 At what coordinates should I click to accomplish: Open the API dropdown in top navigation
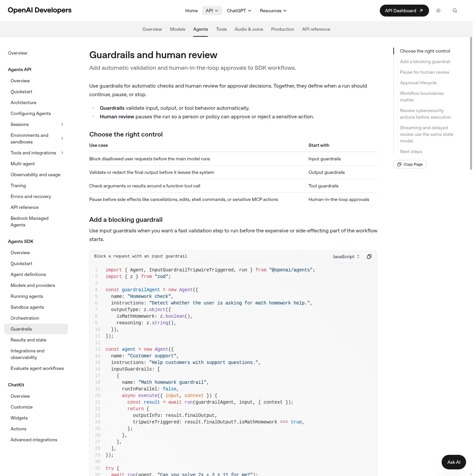click(212, 11)
